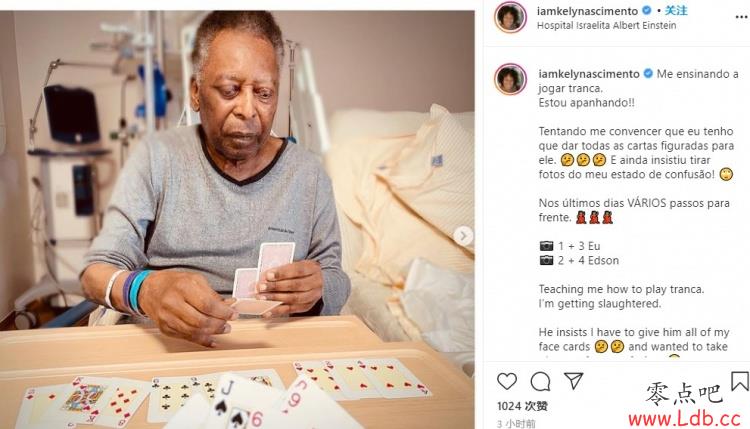
Task: Open header profile avatar of iamkelynascimento
Action: click(x=510, y=17)
